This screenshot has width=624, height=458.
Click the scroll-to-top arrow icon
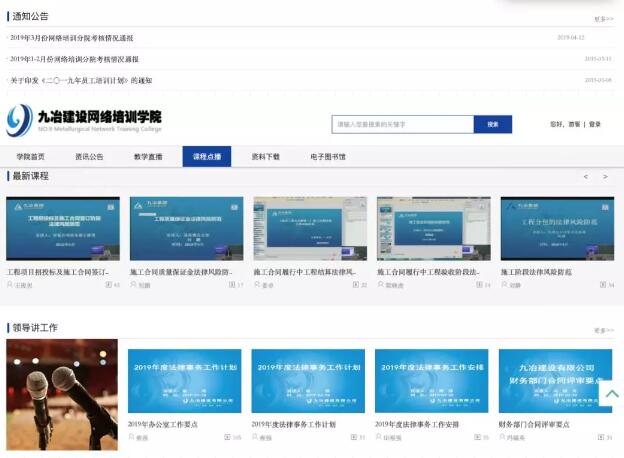(611, 395)
